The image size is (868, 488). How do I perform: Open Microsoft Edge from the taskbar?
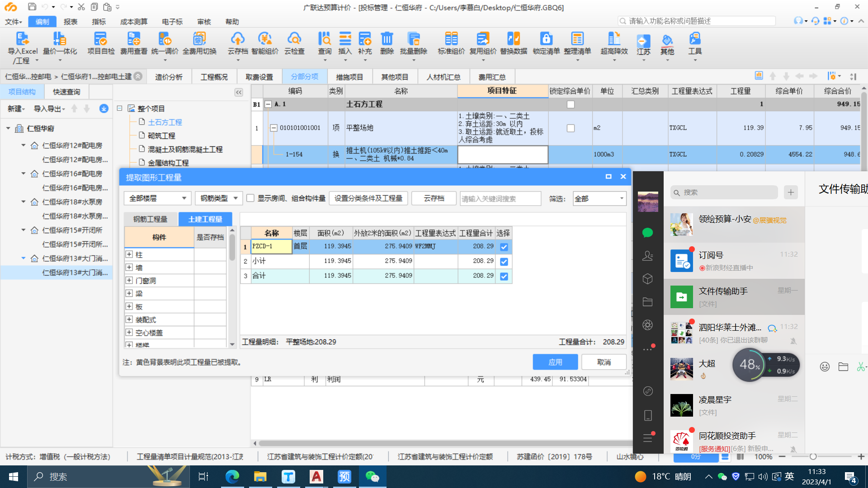232,477
